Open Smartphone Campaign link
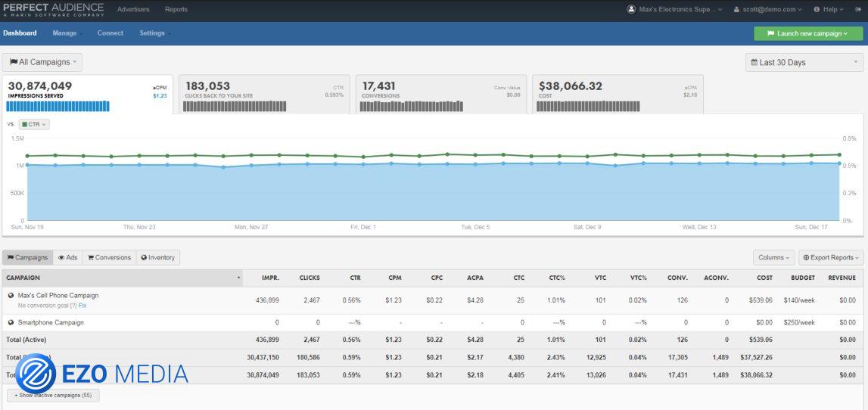This screenshot has height=410, width=868. coord(51,322)
